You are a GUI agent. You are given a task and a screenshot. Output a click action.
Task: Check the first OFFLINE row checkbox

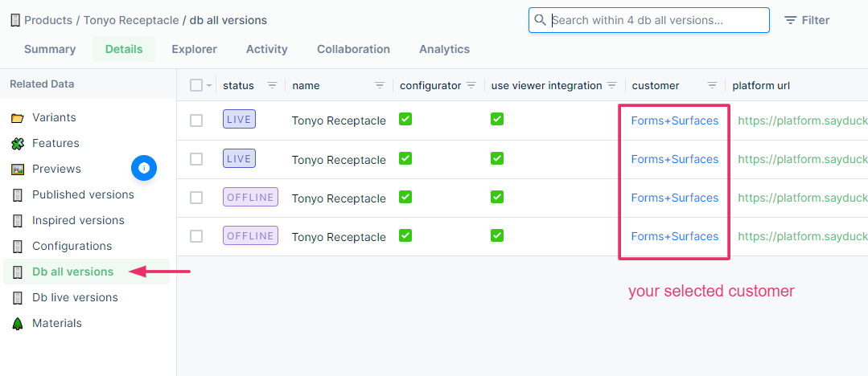point(196,198)
